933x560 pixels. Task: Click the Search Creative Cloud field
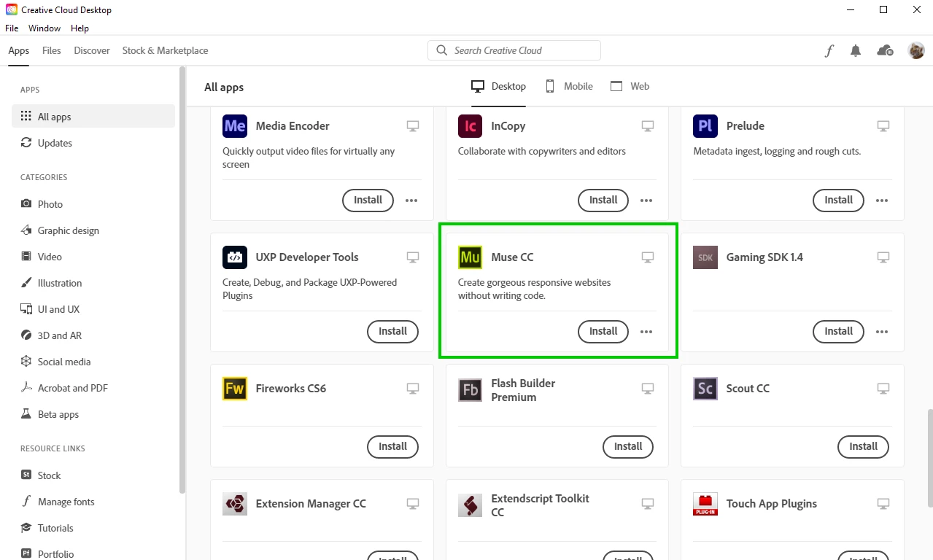click(x=514, y=50)
